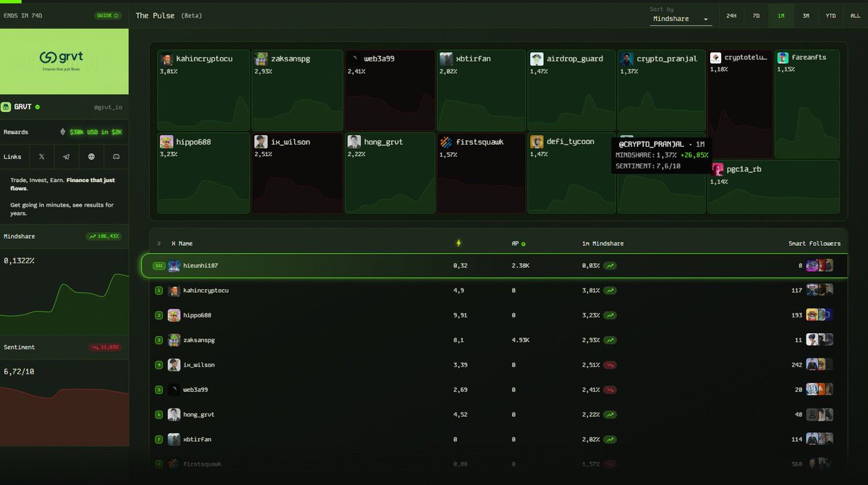Select the 3M time range tab

pyautogui.click(x=806, y=15)
